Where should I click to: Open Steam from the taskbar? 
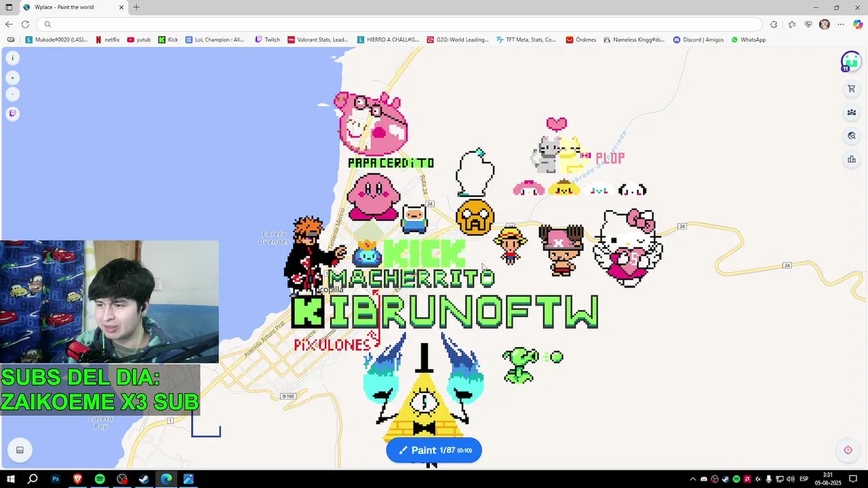tap(144, 479)
